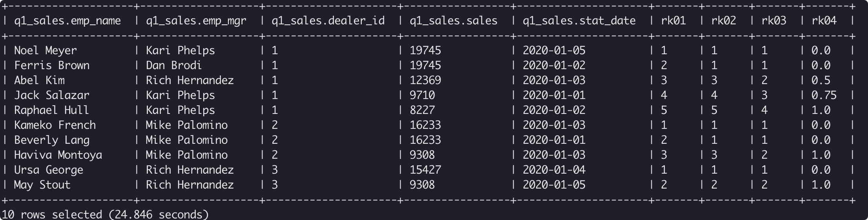Click on the name Beverly Lang
Image resolution: width=868 pixels, height=220 pixels.
point(52,140)
